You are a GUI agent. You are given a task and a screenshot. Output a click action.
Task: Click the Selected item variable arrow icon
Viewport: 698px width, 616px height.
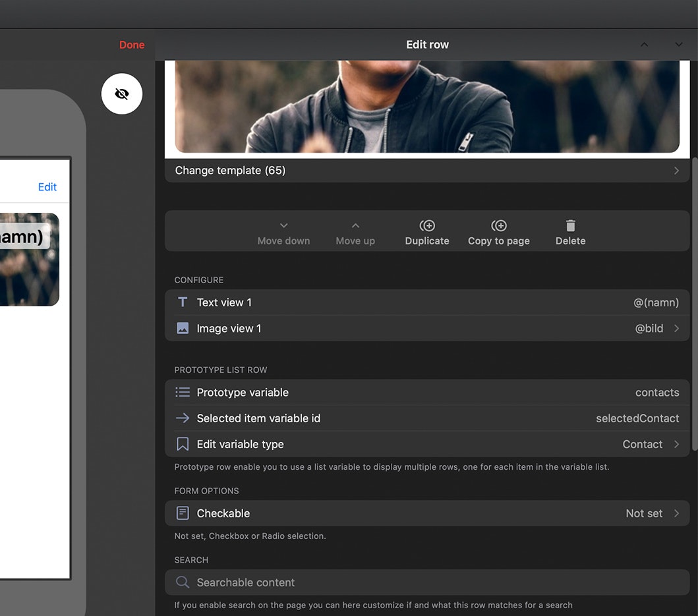tap(182, 418)
